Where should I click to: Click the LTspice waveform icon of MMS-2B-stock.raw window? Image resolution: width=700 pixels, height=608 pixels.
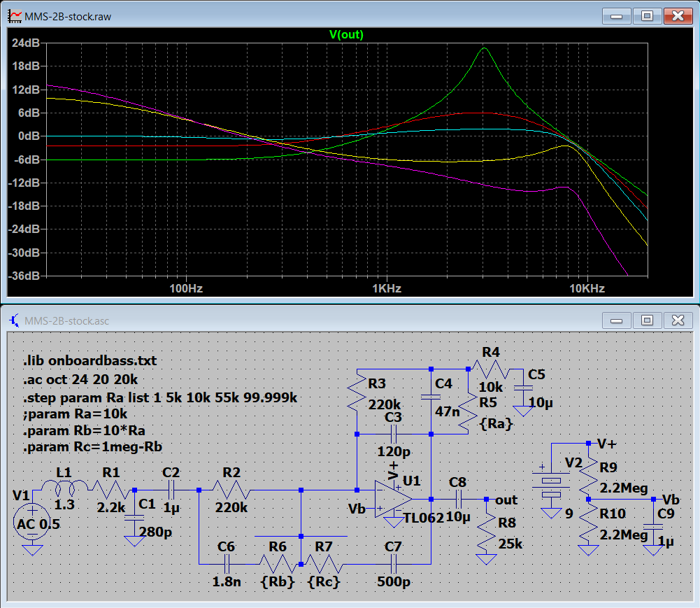(x=14, y=17)
